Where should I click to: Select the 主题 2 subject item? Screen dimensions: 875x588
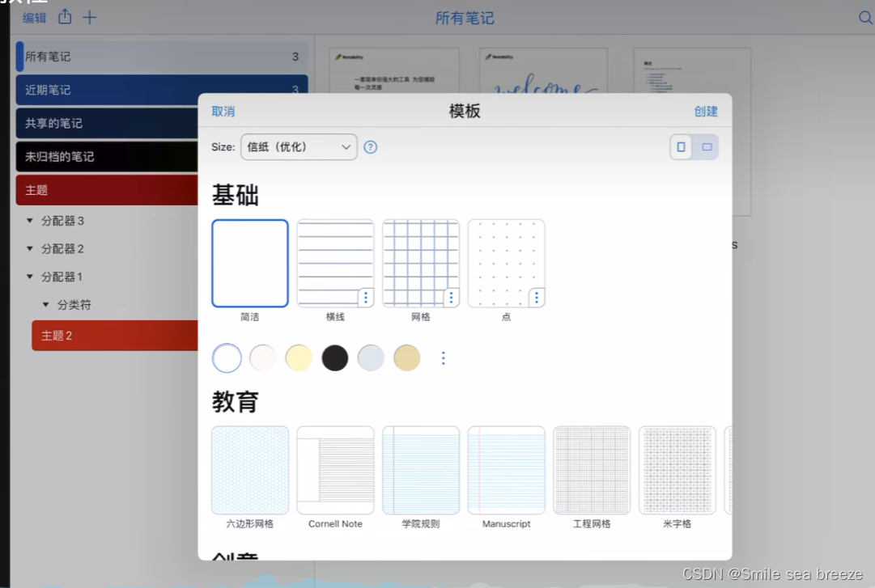(x=115, y=336)
